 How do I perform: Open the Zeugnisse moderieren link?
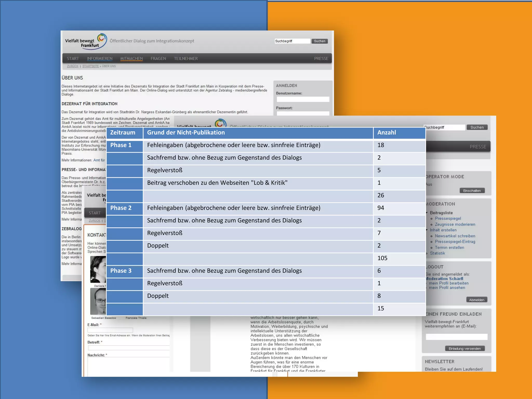(455, 224)
